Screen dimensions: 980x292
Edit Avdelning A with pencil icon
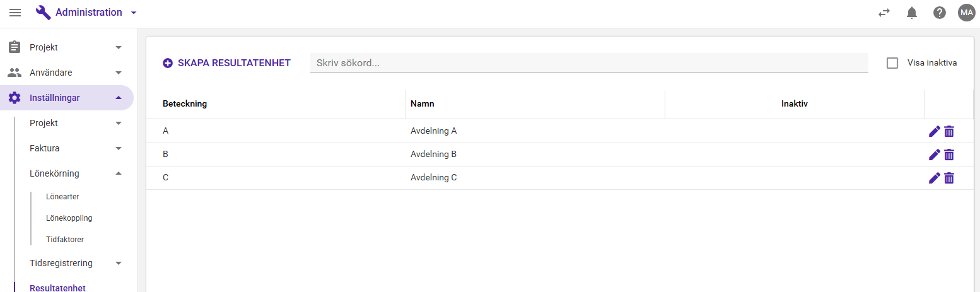[935, 131]
